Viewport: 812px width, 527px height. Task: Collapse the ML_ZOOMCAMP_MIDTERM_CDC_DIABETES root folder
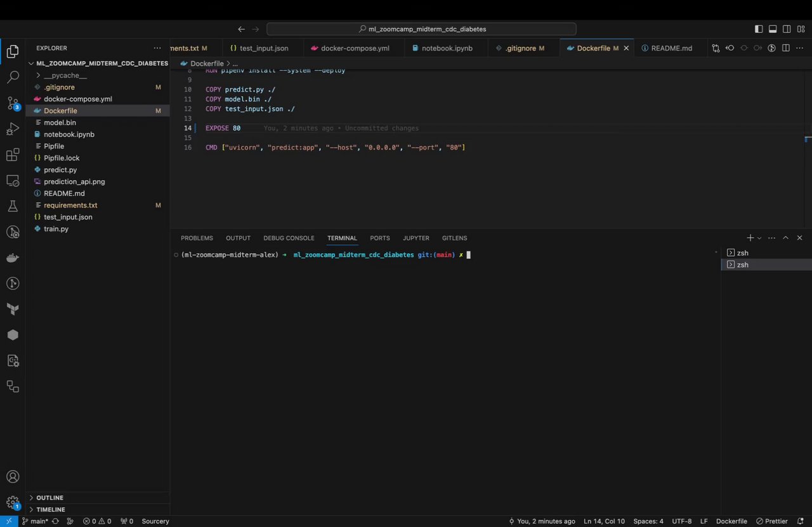pyautogui.click(x=98, y=63)
